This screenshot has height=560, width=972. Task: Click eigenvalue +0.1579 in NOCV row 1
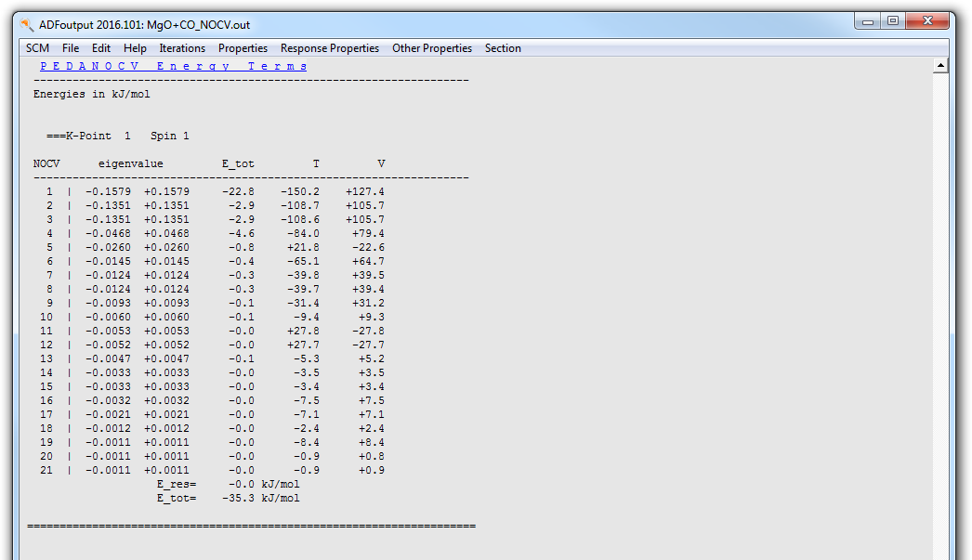point(166,192)
